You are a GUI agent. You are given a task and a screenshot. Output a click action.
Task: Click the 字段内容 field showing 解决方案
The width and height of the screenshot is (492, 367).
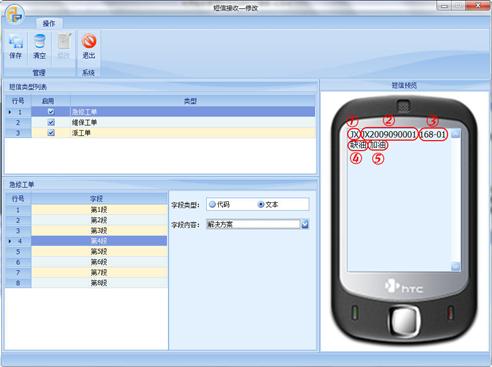click(x=253, y=224)
